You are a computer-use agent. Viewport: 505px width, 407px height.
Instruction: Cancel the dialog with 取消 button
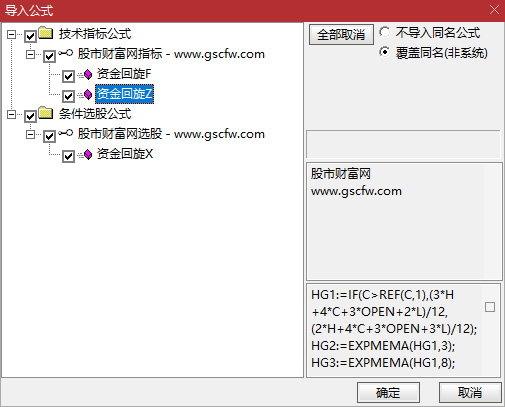click(470, 392)
